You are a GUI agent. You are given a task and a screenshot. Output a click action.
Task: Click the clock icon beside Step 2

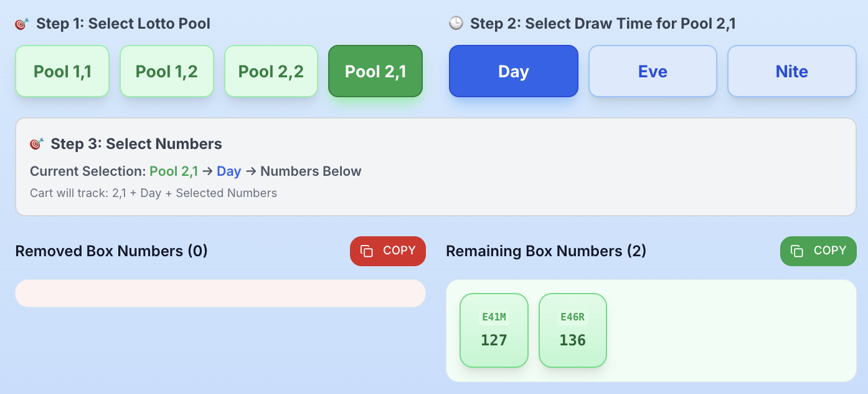coord(456,24)
